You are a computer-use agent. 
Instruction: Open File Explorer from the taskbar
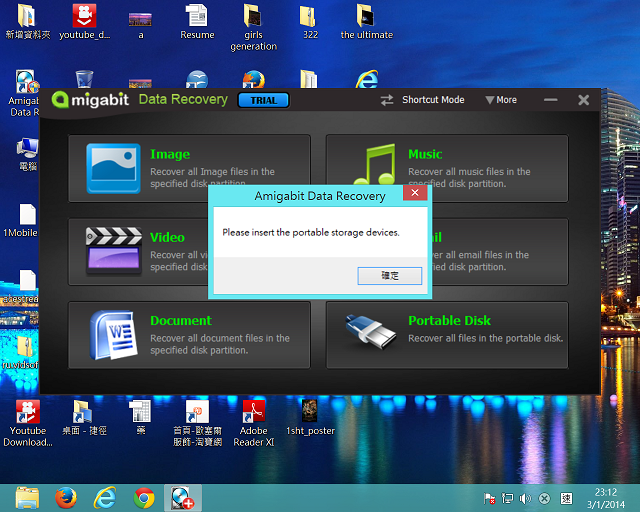(27, 498)
